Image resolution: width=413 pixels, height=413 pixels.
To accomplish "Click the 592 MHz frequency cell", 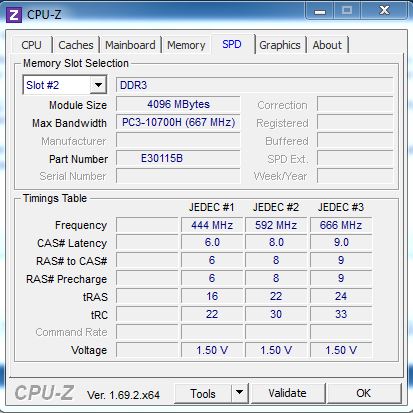I will [x=276, y=225].
